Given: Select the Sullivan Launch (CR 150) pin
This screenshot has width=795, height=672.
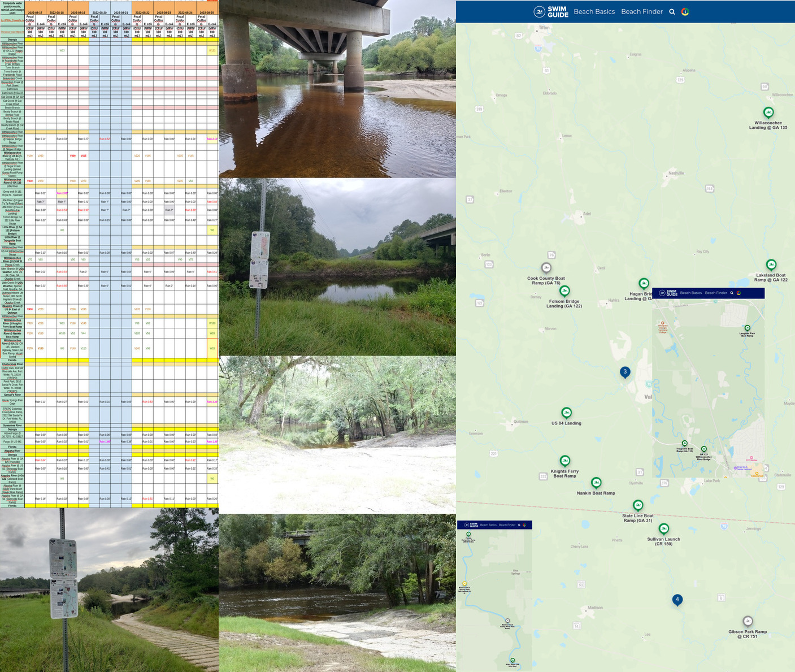Looking at the screenshot, I should coord(664,529).
